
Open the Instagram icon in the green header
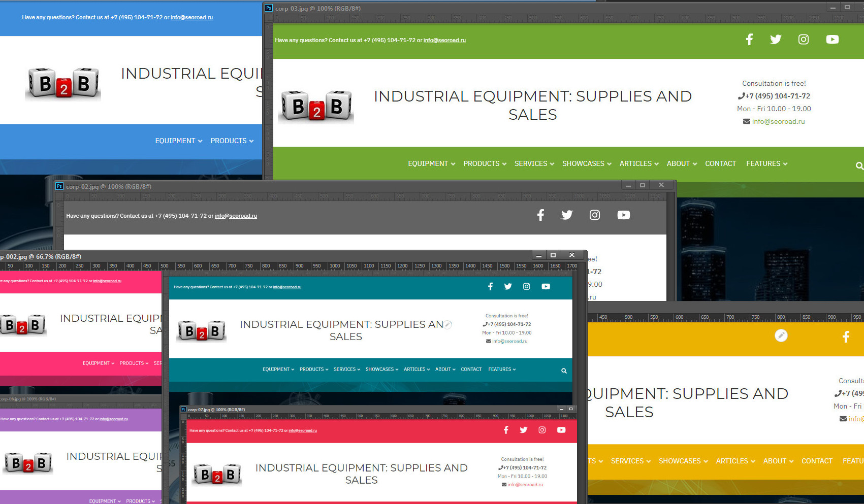coord(803,40)
